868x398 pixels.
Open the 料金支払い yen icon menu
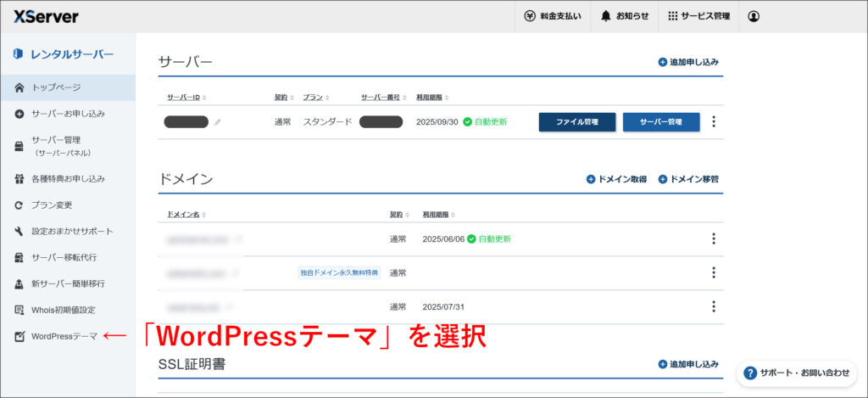[x=530, y=17]
